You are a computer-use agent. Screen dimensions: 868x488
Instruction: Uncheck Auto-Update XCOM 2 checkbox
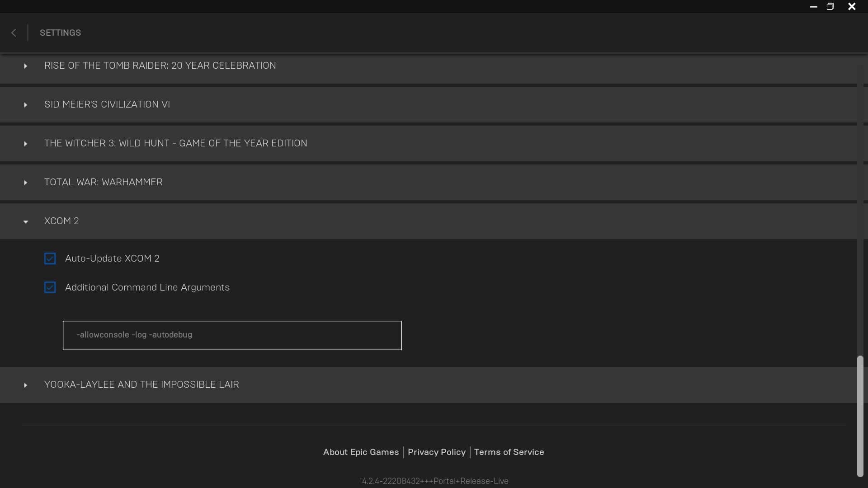[x=50, y=258]
